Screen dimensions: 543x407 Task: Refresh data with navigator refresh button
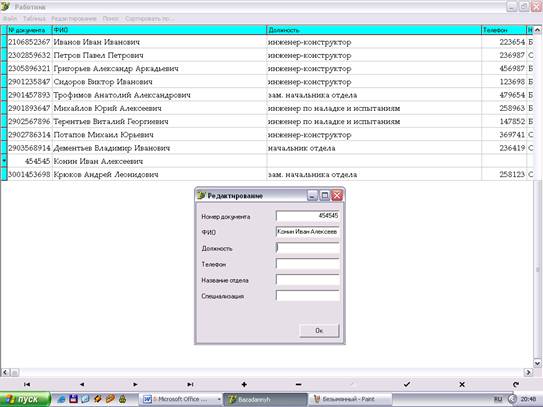(516, 384)
